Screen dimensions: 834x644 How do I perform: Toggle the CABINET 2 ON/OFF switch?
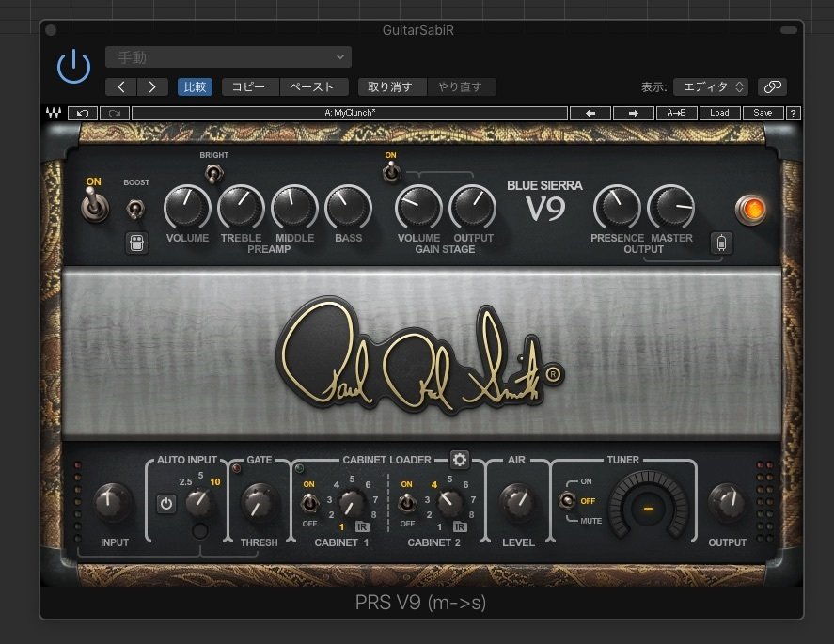[407, 503]
